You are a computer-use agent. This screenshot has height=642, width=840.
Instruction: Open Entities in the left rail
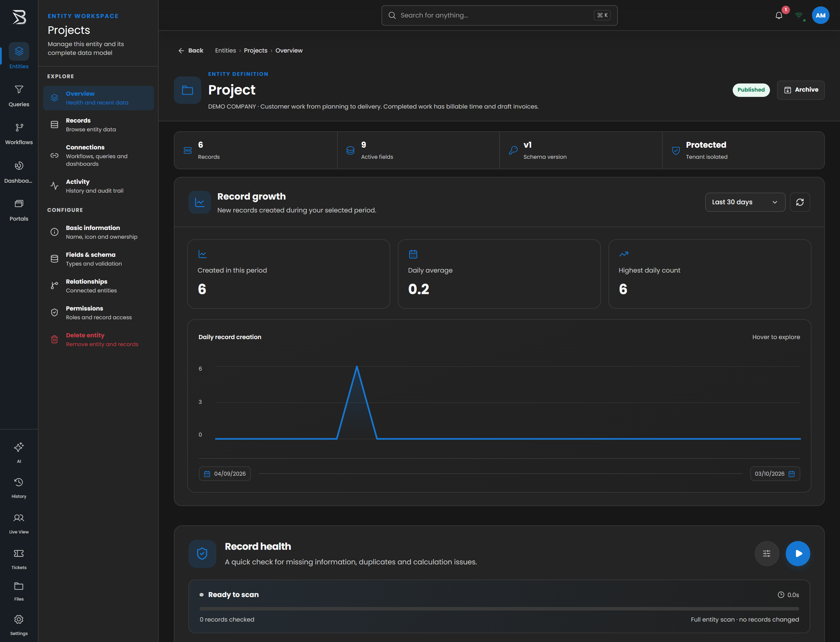(x=19, y=56)
